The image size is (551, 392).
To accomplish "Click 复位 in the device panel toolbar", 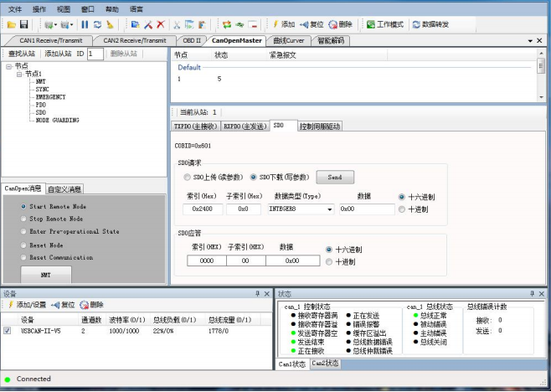I will pyautogui.click(x=63, y=304).
